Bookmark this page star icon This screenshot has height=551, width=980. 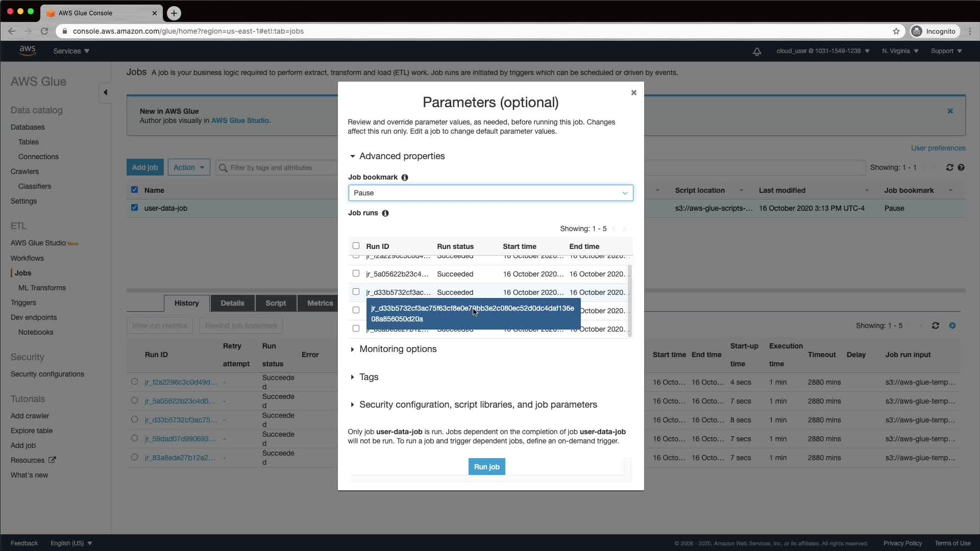[x=896, y=31]
